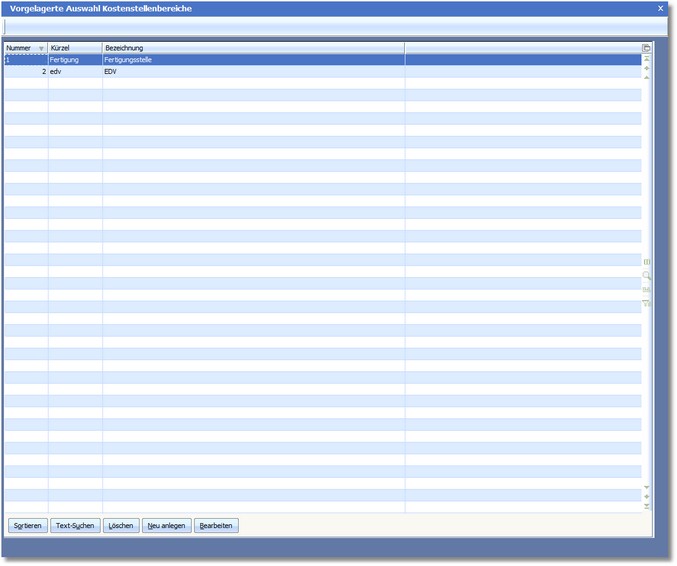The height and width of the screenshot is (566, 677).
Task: Jump to first record using top arrow icon
Action: click(x=646, y=59)
